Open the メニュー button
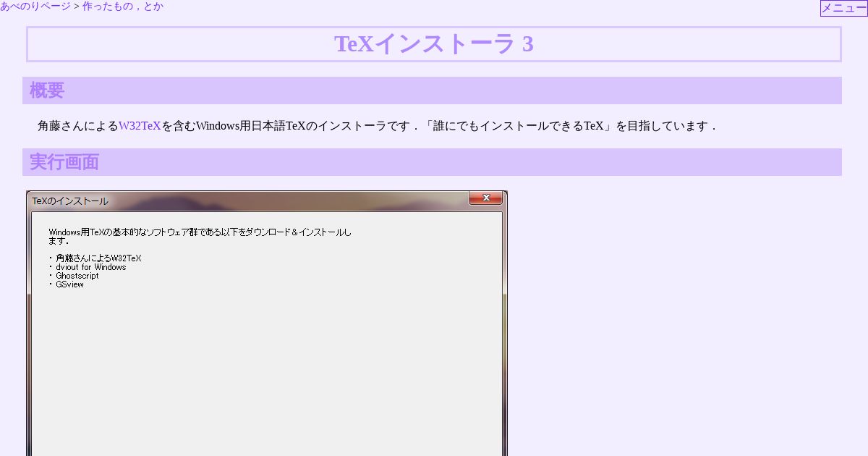 (843, 8)
